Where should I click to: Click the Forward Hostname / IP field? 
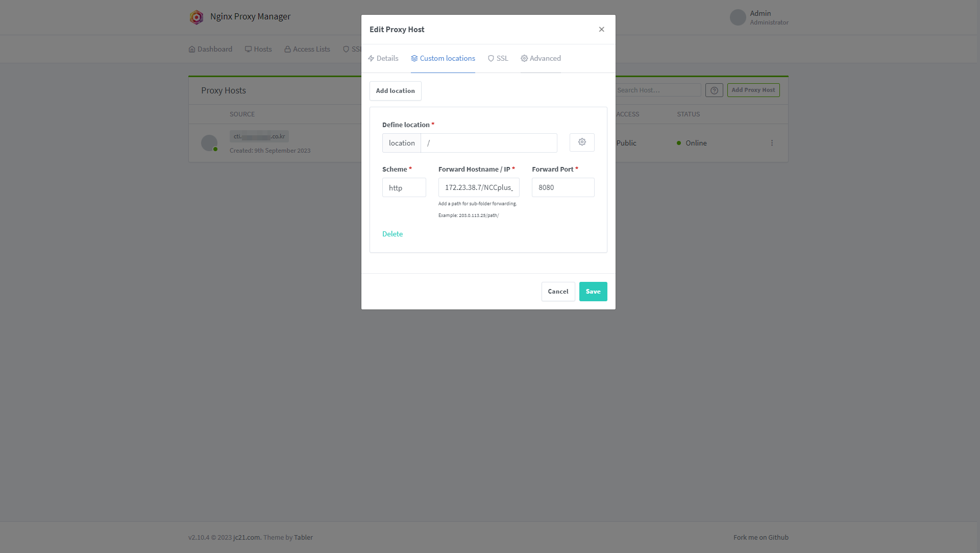click(x=478, y=188)
